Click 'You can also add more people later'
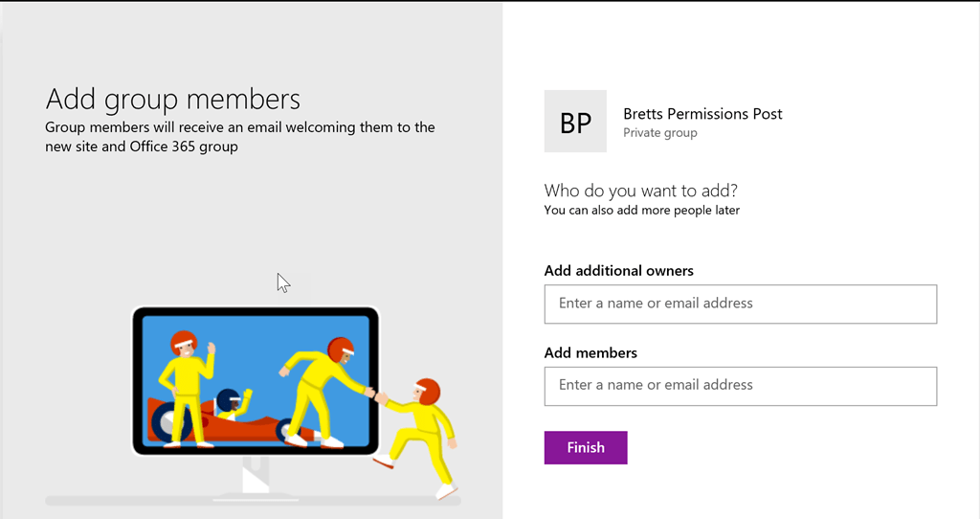Viewport: 980px width, 519px height. (x=642, y=210)
